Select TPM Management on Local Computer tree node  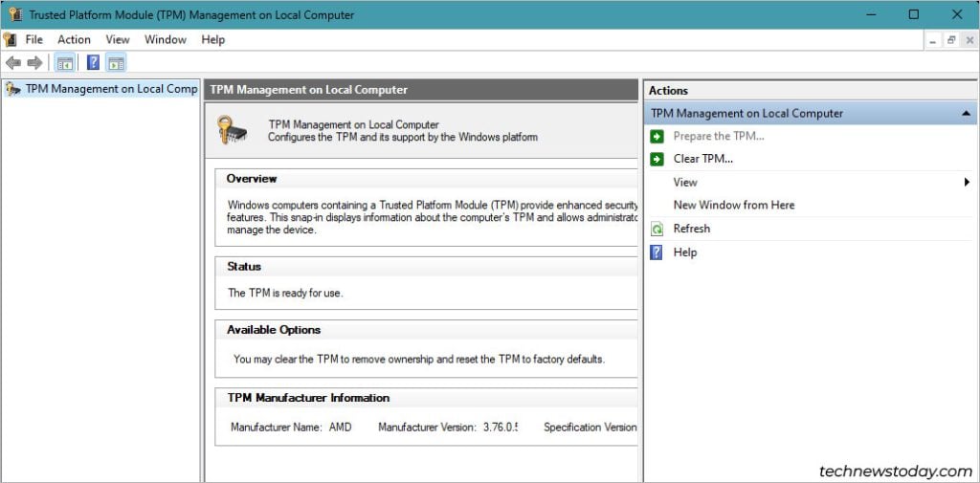[x=110, y=89]
